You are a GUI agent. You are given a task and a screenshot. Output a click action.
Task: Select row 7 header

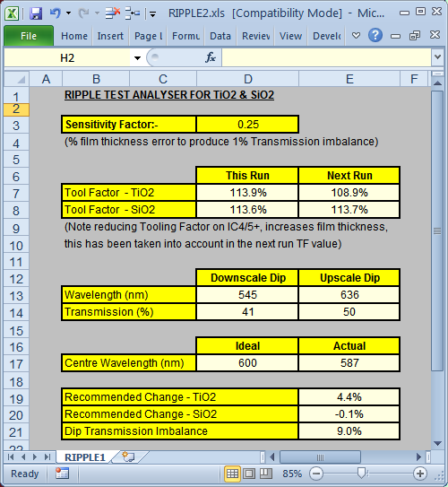(16, 193)
